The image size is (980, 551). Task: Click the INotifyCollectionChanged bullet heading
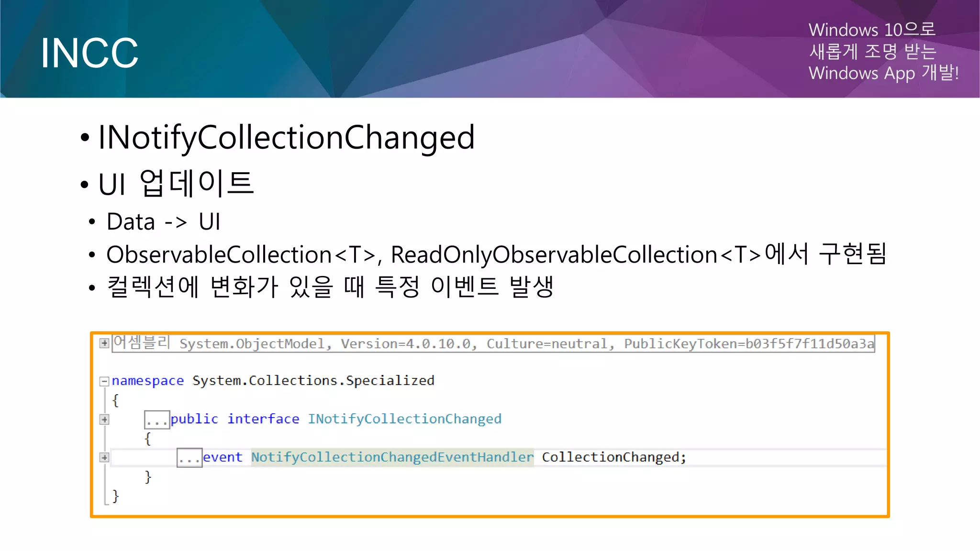(286, 137)
